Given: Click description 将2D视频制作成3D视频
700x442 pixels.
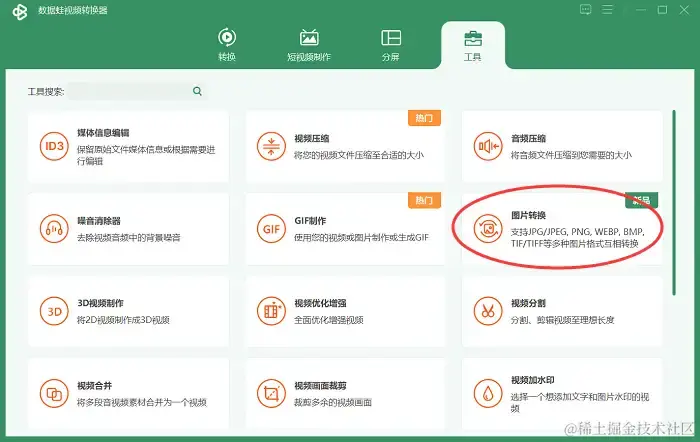Looking at the screenshot, I should click(123, 320).
